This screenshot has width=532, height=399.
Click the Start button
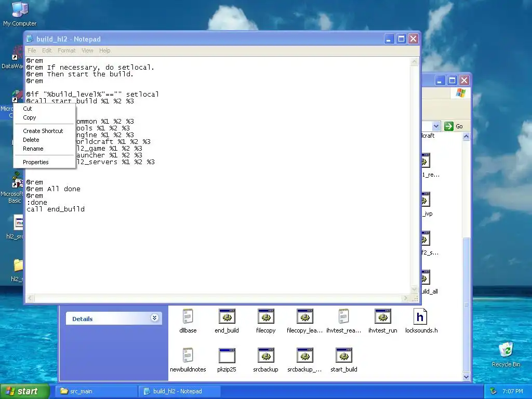(24, 391)
